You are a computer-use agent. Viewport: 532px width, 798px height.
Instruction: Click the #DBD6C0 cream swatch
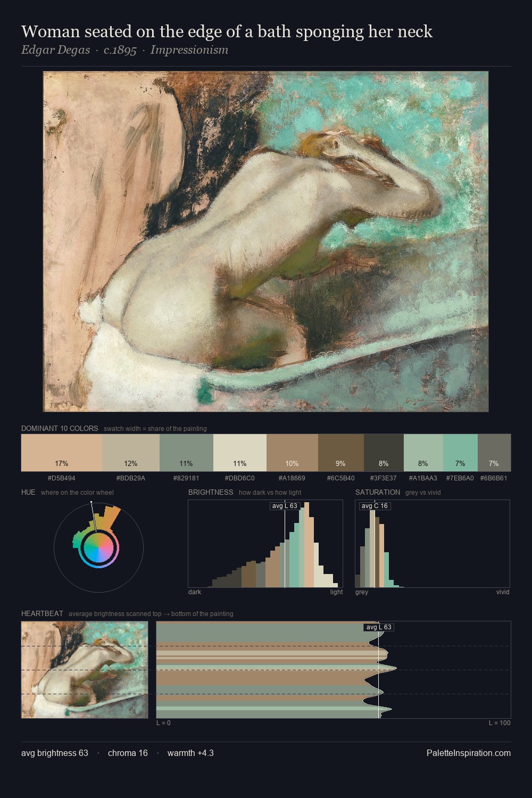240,453
